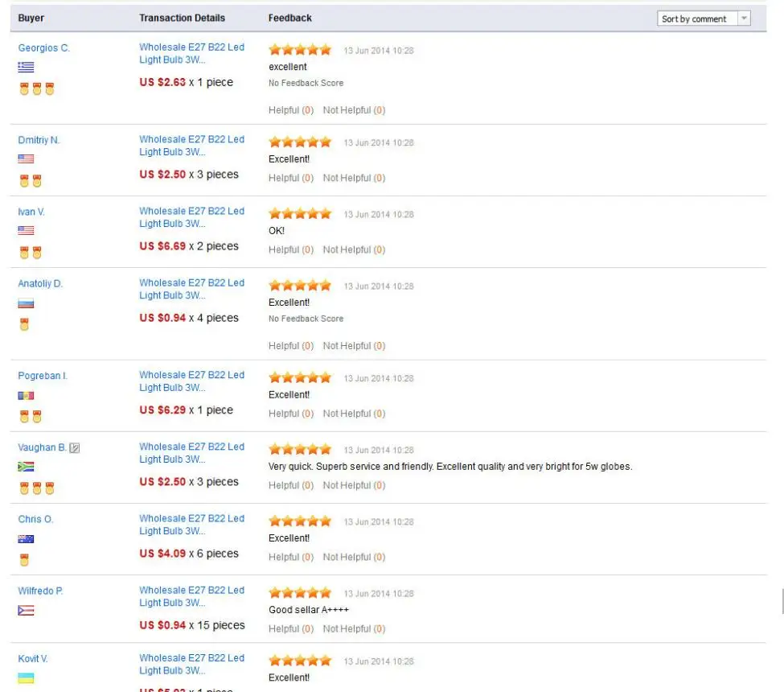Image resolution: width=784 pixels, height=692 pixels.
Task: Open the product link in Chris O.'s transaction
Action: 192,525
